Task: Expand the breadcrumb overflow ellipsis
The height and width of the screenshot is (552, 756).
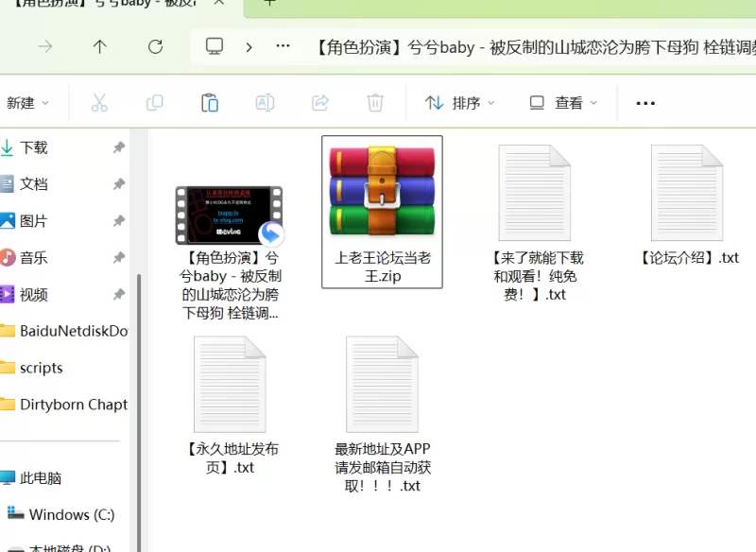Action: pyautogui.click(x=283, y=46)
